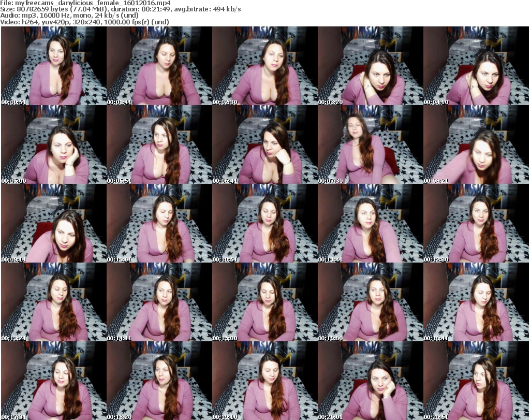The height and width of the screenshot is (420, 530).
Task: Pick the final frame at 00:20:51
Action: 476,381
